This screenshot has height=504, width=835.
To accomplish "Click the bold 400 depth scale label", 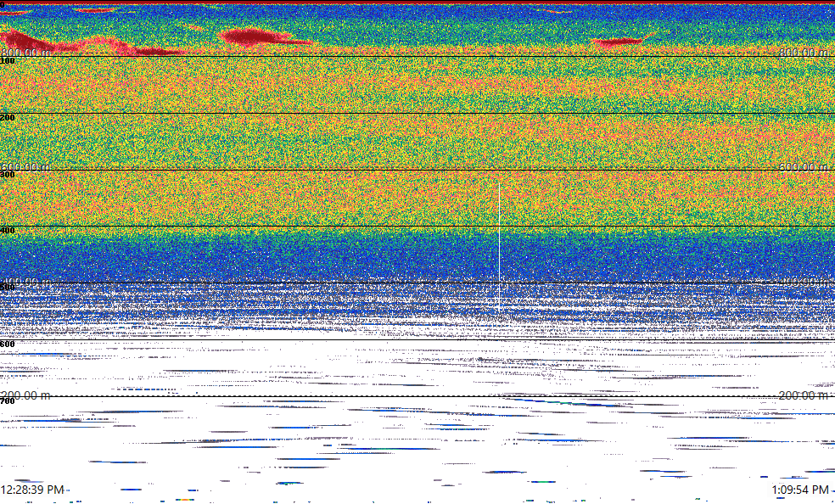I will (8, 231).
